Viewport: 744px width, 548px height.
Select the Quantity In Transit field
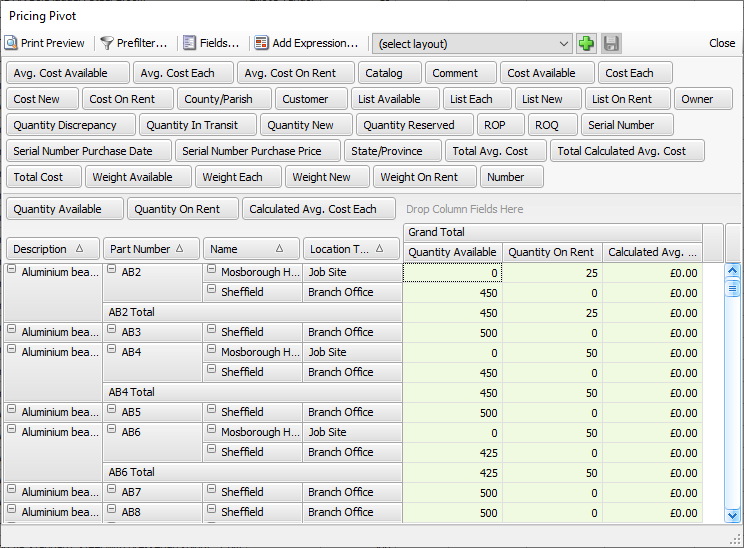198,125
